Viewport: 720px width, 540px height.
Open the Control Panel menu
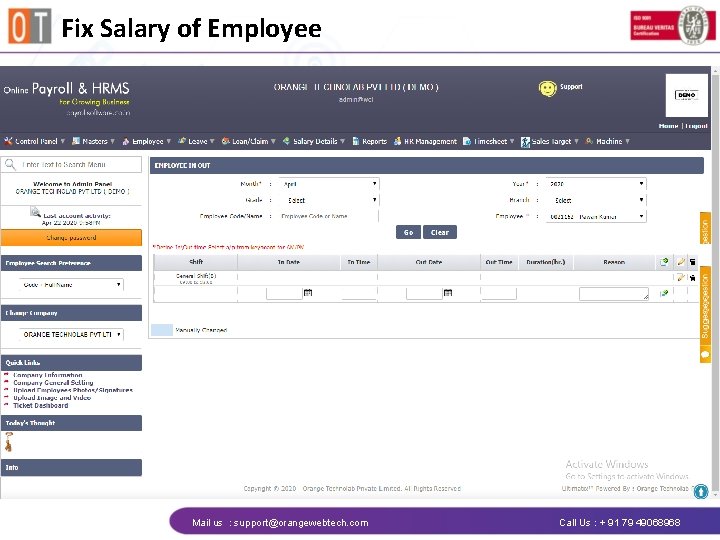(x=35, y=141)
